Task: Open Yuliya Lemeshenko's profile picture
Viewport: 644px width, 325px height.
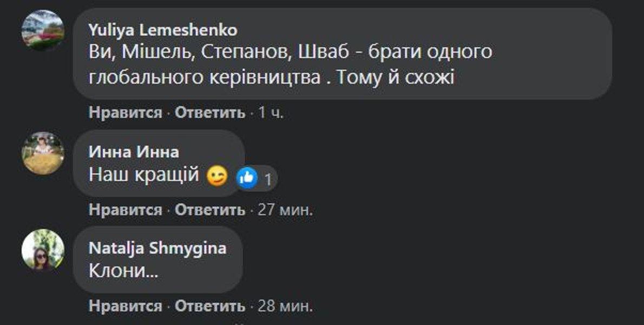Action: (x=43, y=30)
